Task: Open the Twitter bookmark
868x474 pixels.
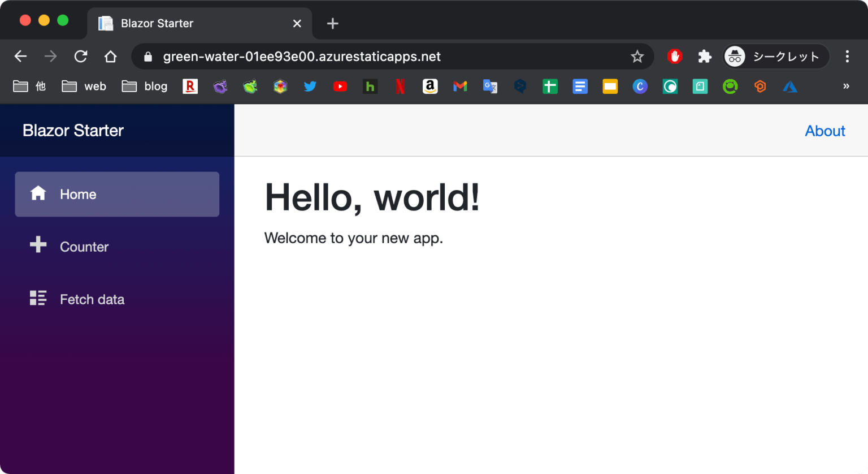Action: pos(310,86)
